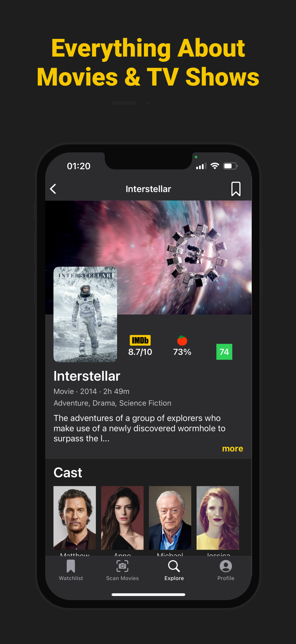Toggle the bookmark icon for Interstellar
Viewport: 296px width, 644px height.
coord(236,189)
